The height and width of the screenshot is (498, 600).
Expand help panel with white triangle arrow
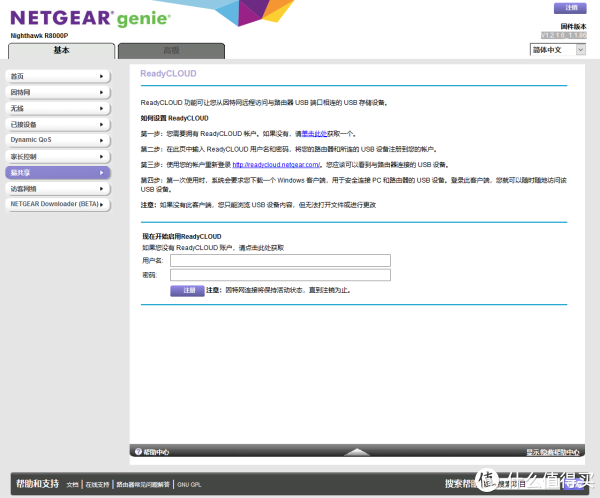(357, 452)
